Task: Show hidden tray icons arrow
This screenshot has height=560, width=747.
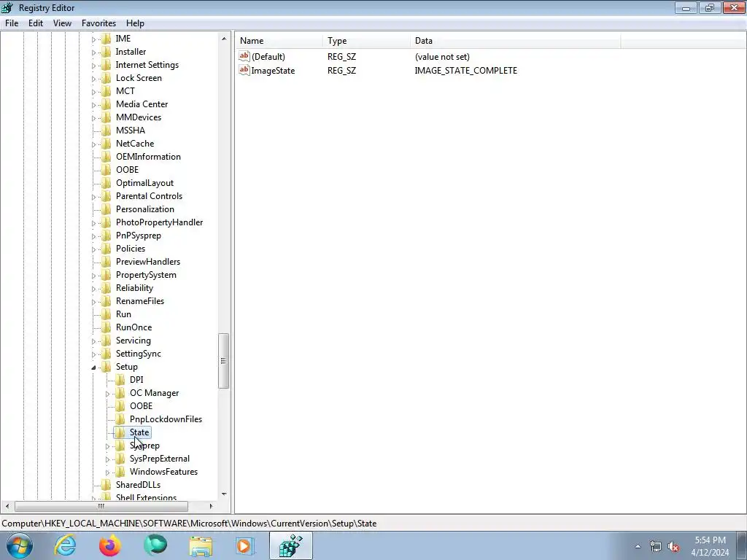Action: [x=638, y=547]
